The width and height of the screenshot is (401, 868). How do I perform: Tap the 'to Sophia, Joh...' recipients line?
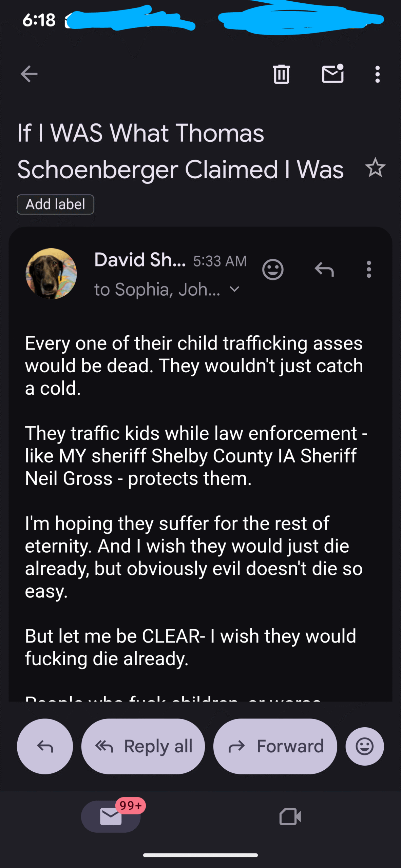coord(157,290)
